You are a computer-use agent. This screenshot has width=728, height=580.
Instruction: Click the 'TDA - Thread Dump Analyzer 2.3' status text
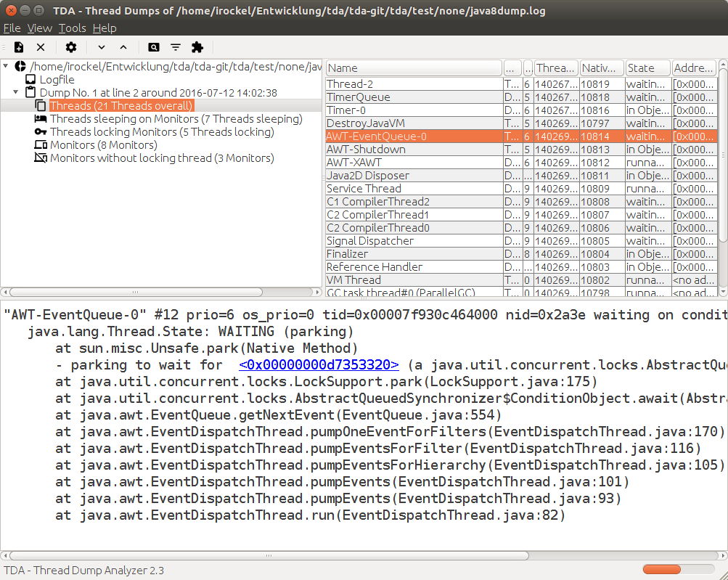pos(83,571)
